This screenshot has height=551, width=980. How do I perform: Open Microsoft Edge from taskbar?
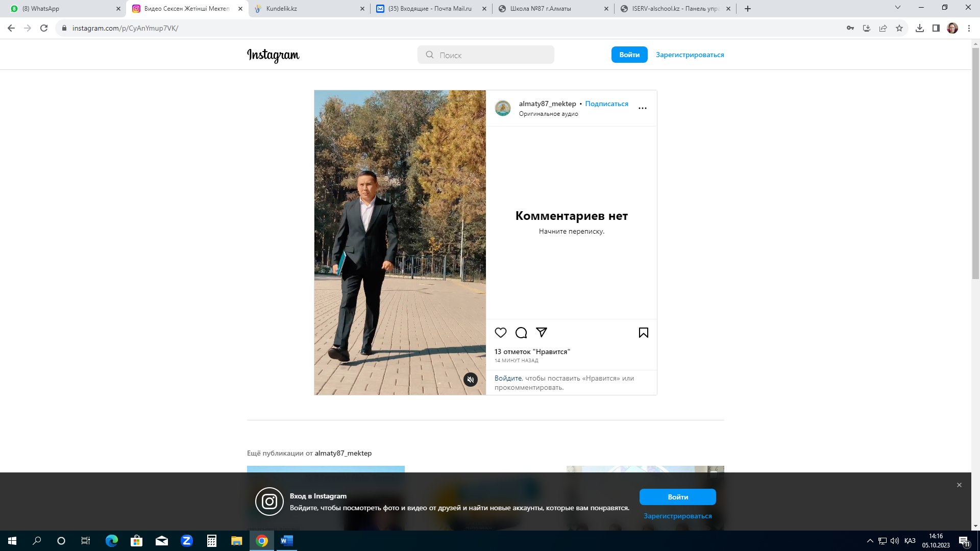[111, 541]
